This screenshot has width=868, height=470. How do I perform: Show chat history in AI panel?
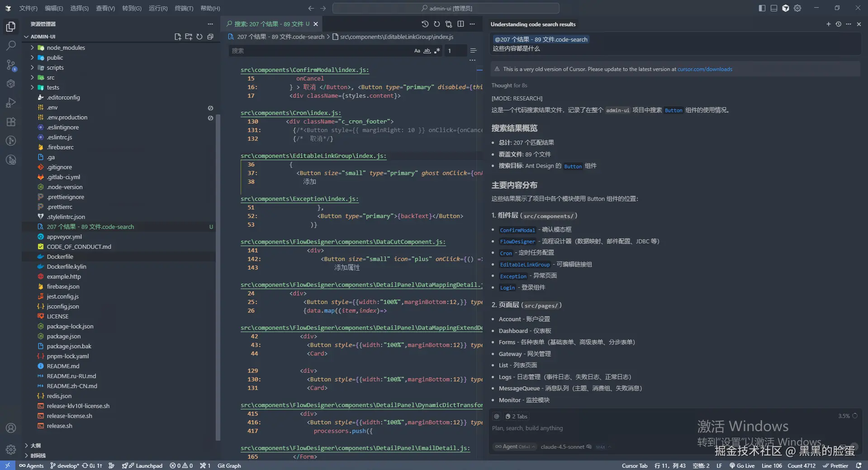(x=839, y=24)
